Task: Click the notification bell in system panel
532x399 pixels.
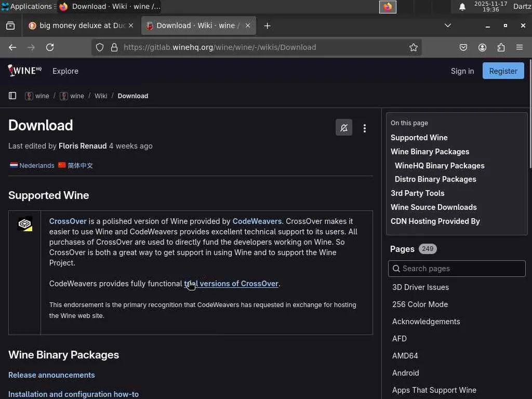Action: tap(462, 7)
